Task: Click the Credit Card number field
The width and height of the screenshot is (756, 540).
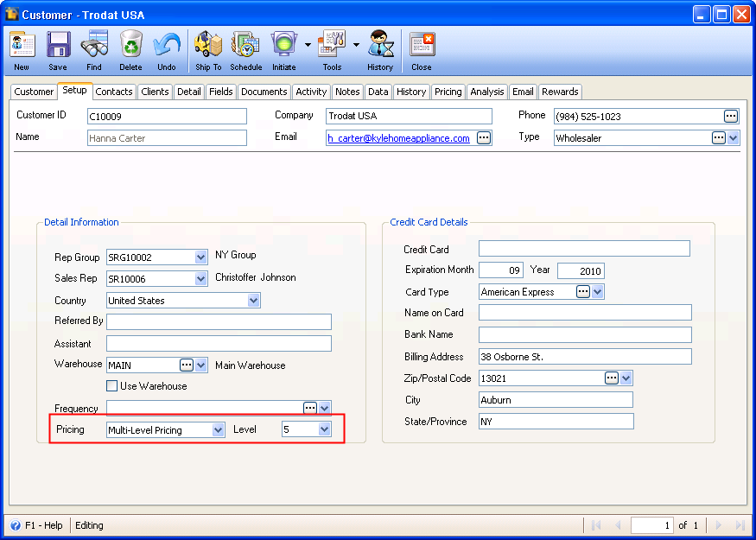Action: pyautogui.click(x=584, y=248)
